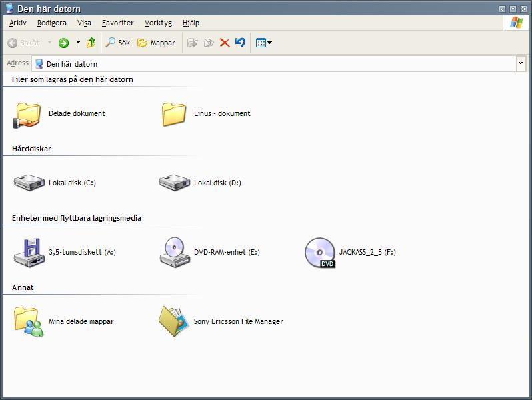Open the Favoriter menu

click(118, 23)
